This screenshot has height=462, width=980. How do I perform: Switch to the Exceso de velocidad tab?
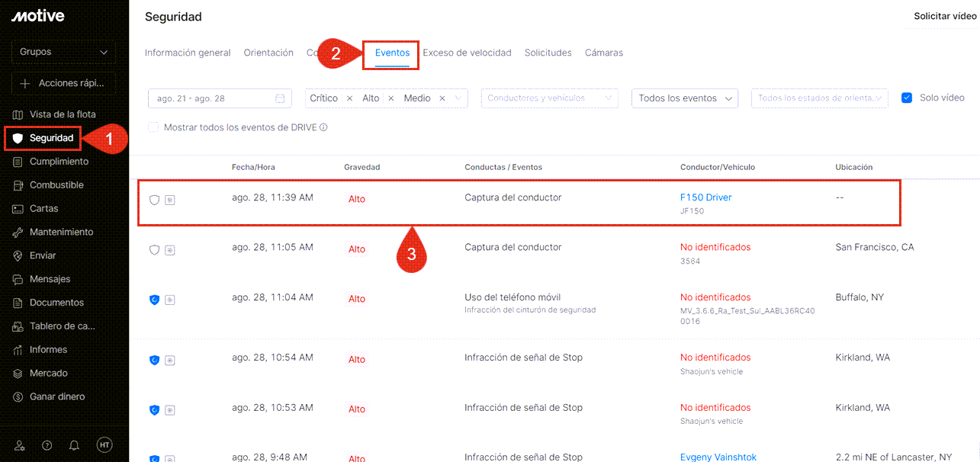click(468, 53)
